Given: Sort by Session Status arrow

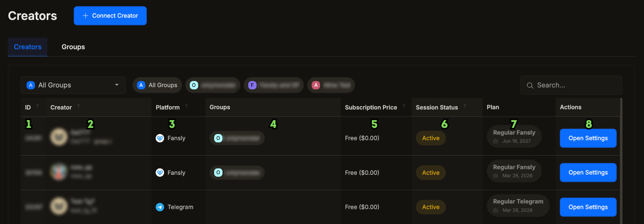Looking at the screenshot, I should coord(465,106).
